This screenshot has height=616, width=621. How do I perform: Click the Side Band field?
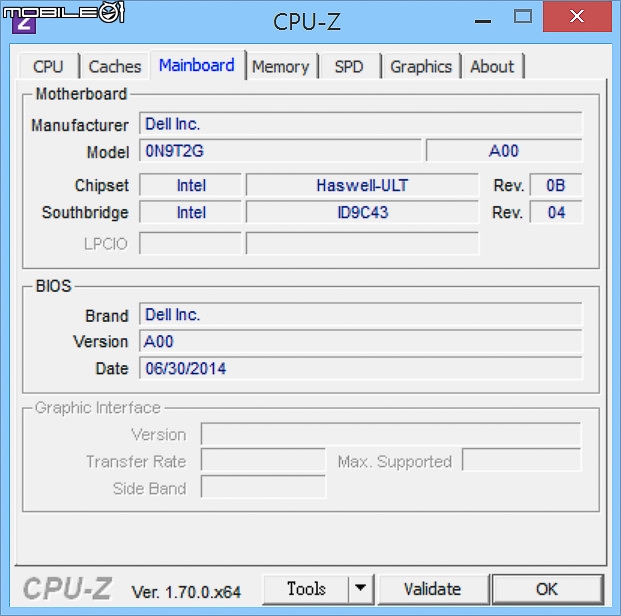click(x=263, y=487)
